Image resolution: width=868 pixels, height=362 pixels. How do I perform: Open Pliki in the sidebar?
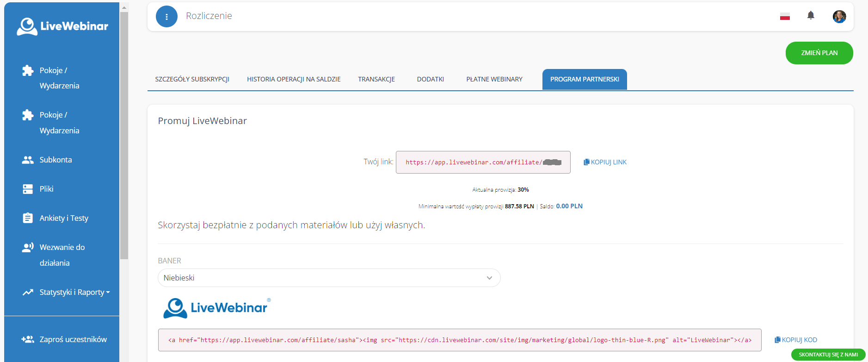pos(46,189)
